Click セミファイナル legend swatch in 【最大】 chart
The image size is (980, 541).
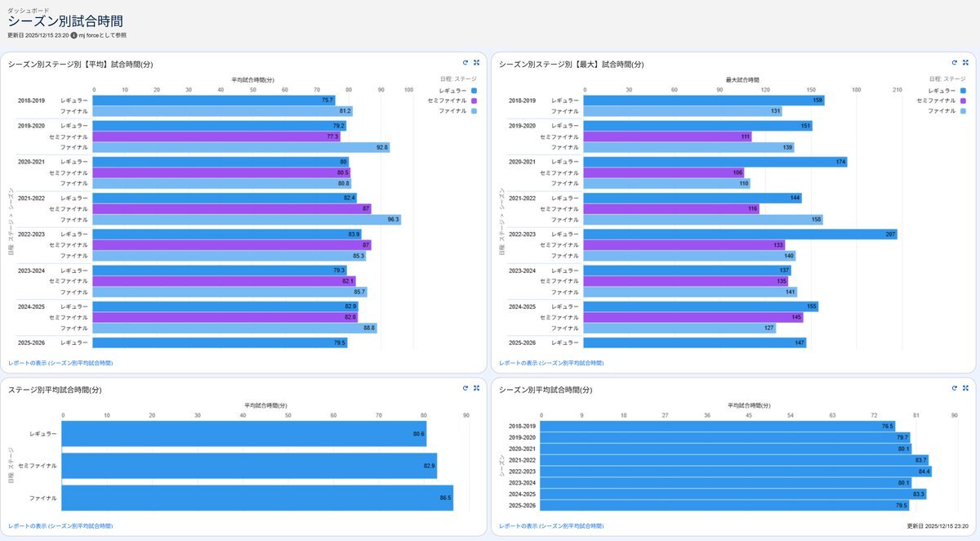point(964,101)
